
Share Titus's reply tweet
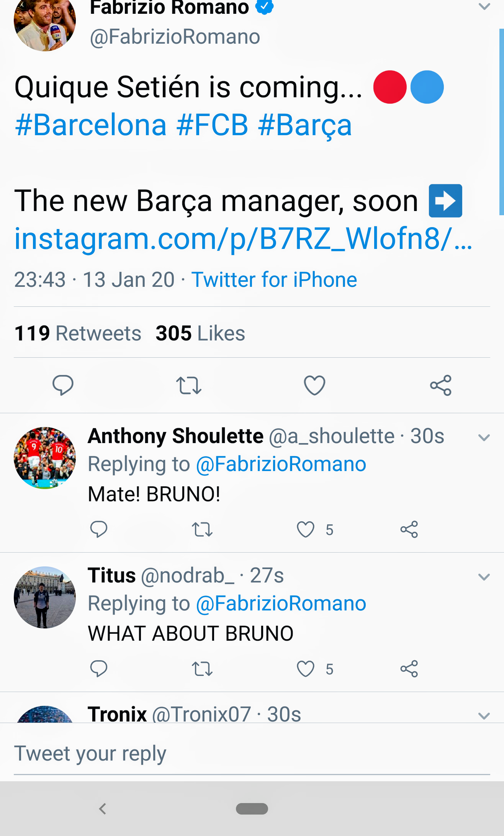click(409, 669)
